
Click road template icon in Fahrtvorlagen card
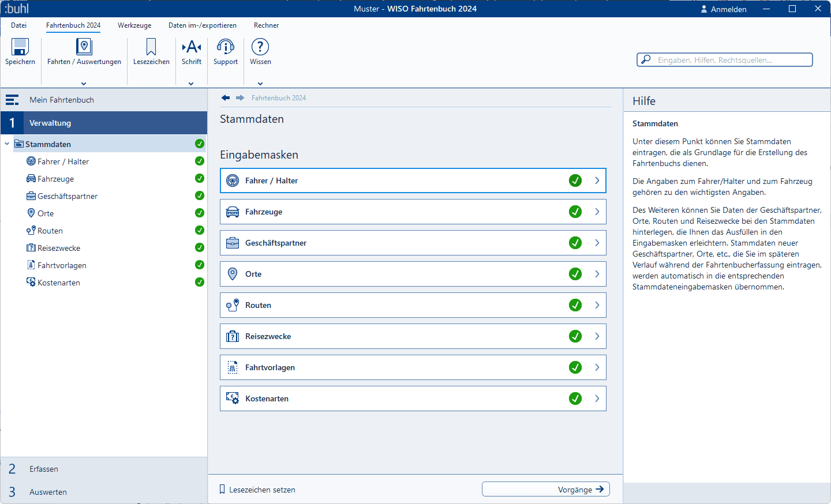coord(233,367)
